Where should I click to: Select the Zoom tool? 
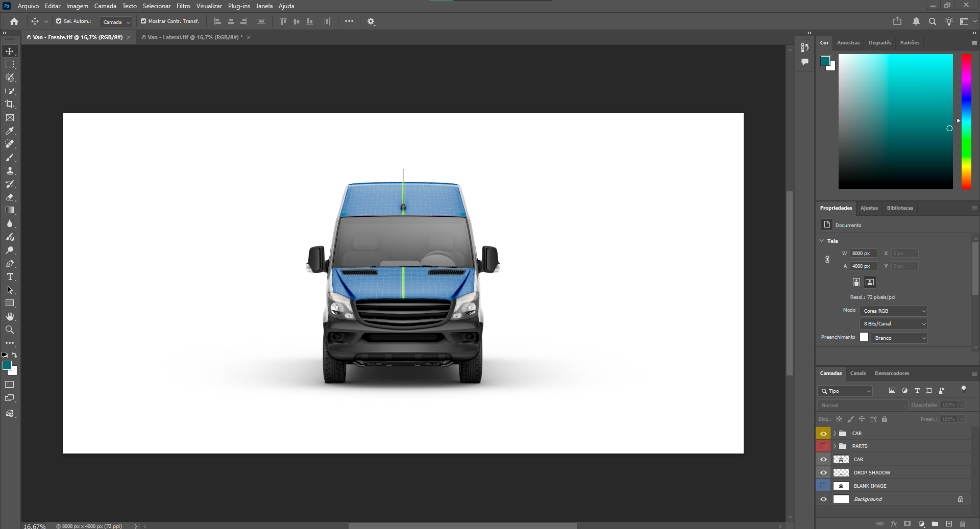point(10,330)
